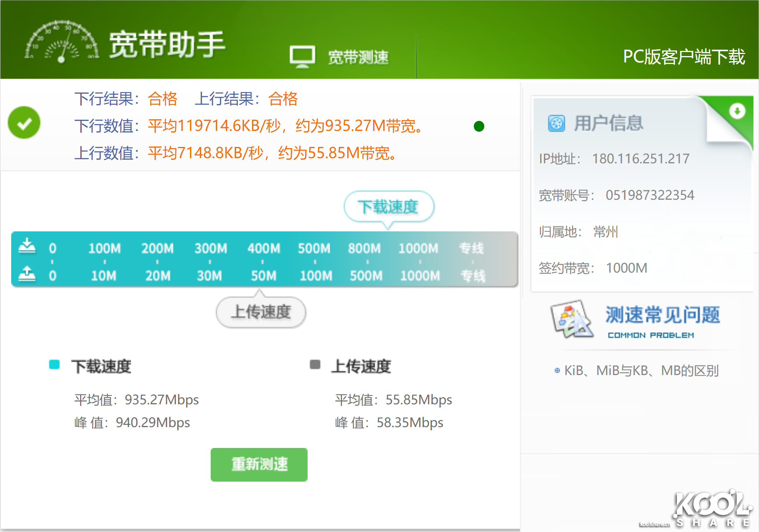759x532 pixels.
Task: Open PC版客户端下载 link
Action: (683, 57)
